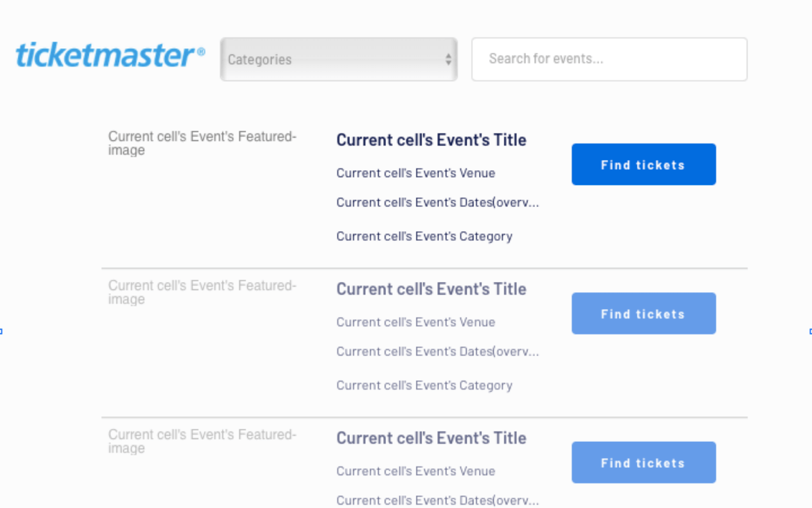Expand the truncated Dates(overv... text in first event
The height and width of the screenshot is (508, 812).
coord(437,202)
